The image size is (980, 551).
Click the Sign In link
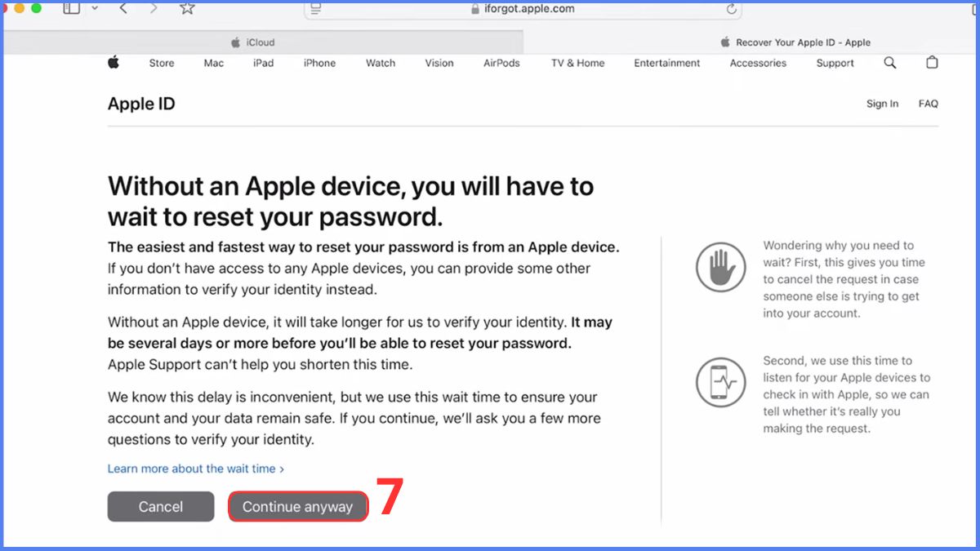tap(882, 104)
